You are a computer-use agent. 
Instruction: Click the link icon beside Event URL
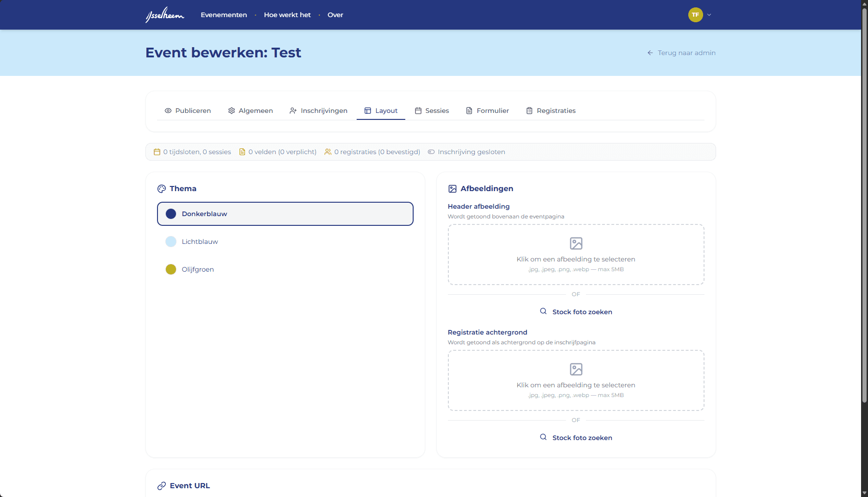click(x=162, y=486)
